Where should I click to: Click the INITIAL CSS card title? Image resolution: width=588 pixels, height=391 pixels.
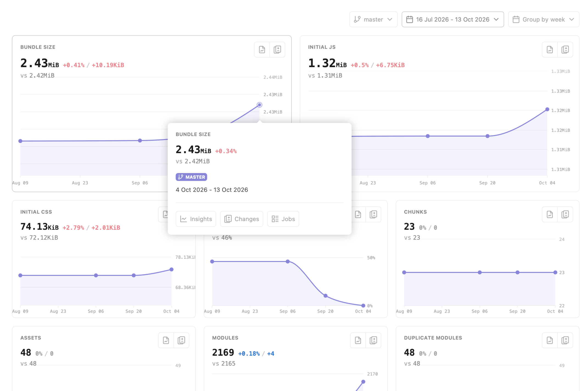coord(36,212)
